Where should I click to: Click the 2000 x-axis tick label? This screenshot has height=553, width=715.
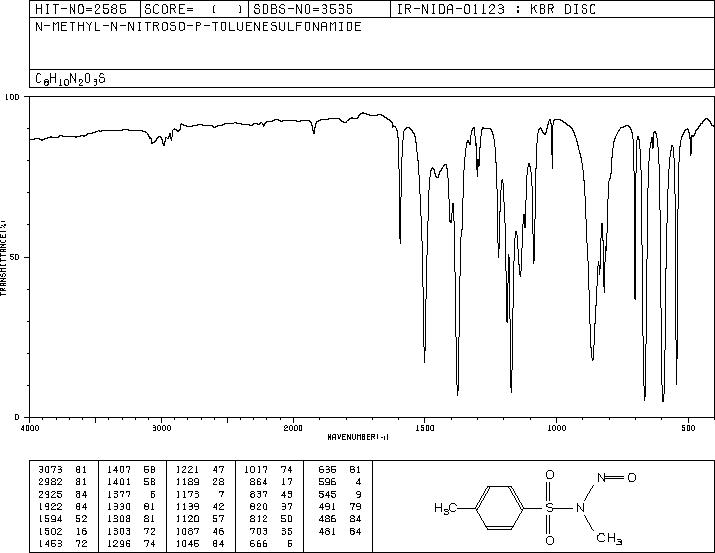pyautogui.click(x=293, y=428)
